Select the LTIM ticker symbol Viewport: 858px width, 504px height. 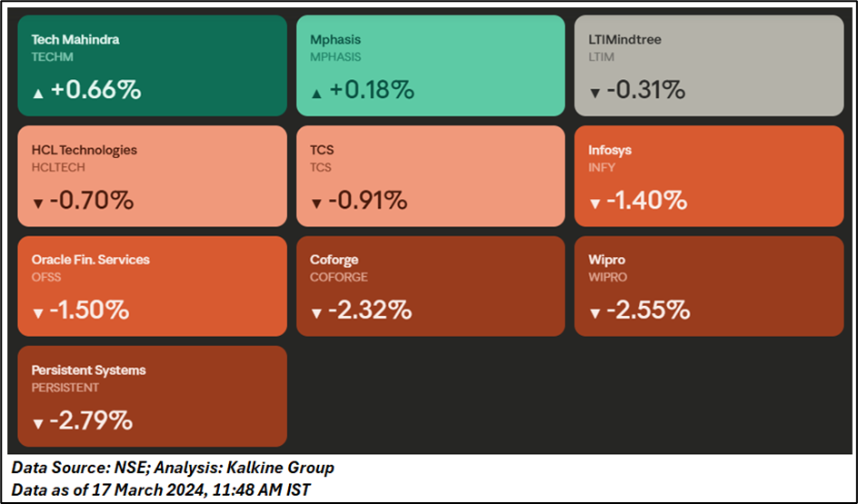point(602,57)
